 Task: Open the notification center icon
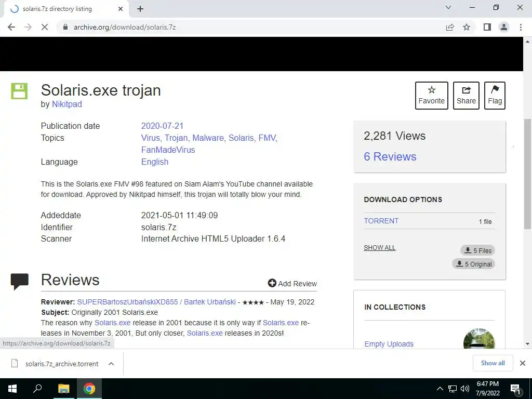point(515,389)
